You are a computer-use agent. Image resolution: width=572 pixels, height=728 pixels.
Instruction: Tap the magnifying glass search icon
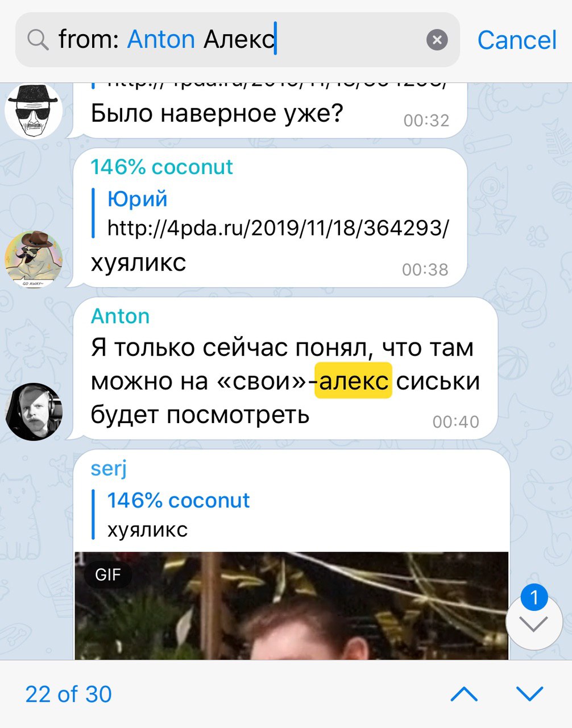tap(38, 40)
